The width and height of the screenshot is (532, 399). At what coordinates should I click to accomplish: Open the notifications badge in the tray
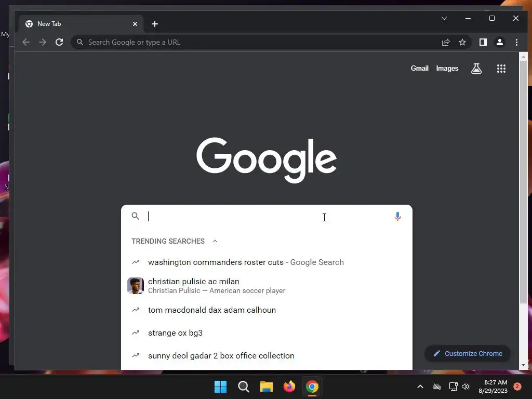click(517, 387)
